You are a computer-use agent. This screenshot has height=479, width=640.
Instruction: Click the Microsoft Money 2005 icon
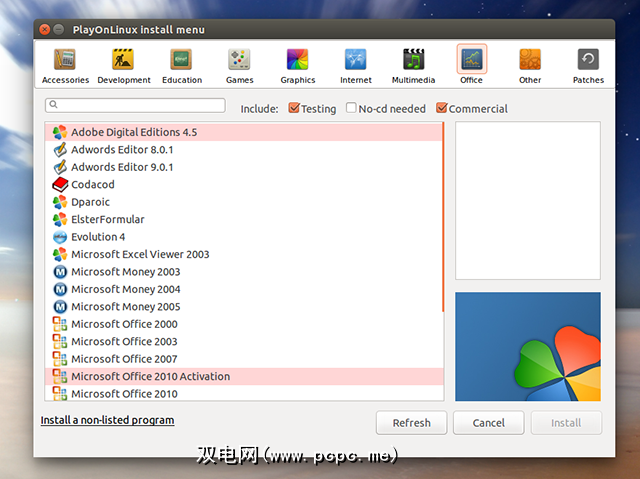pos(60,307)
